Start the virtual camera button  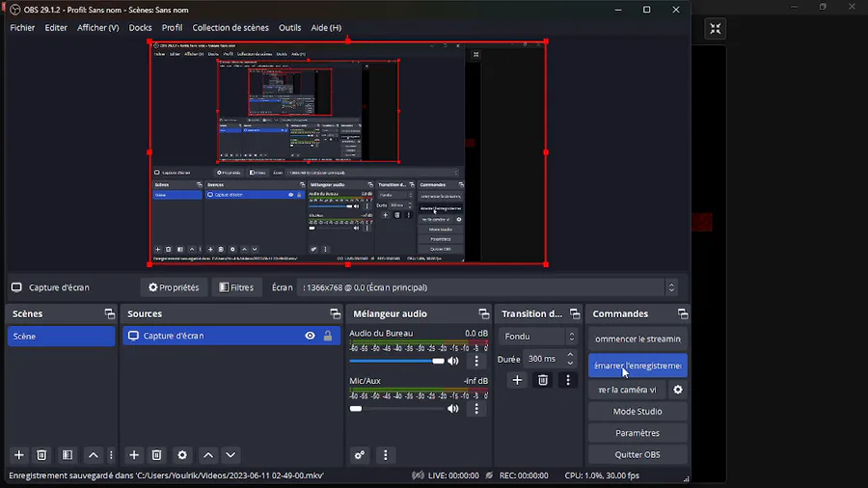click(x=627, y=390)
